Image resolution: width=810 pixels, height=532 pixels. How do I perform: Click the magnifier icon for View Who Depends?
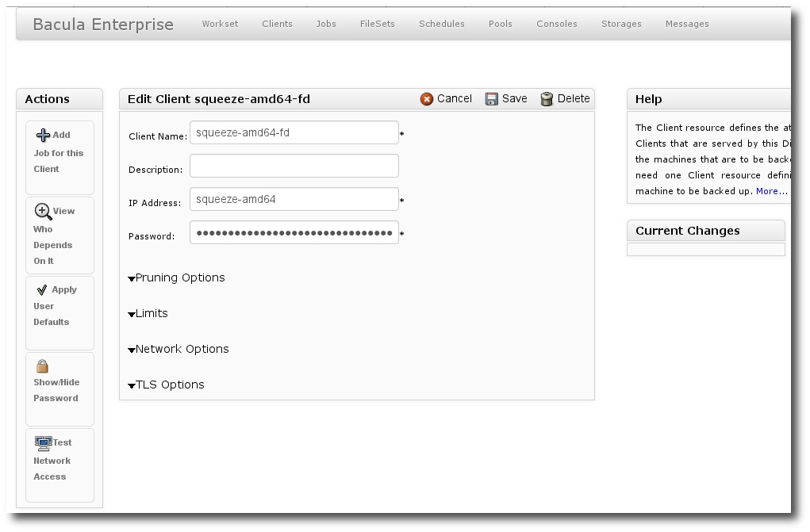pyautogui.click(x=42, y=211)
